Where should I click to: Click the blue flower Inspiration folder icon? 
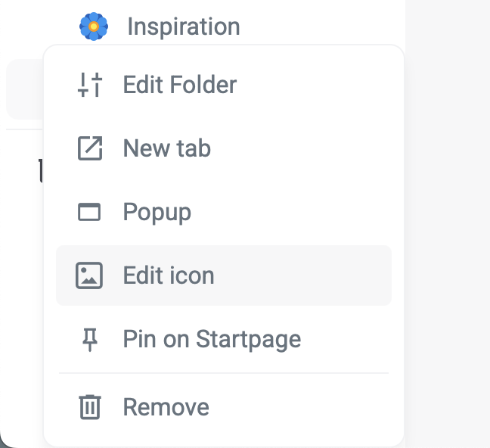point(94,26)
